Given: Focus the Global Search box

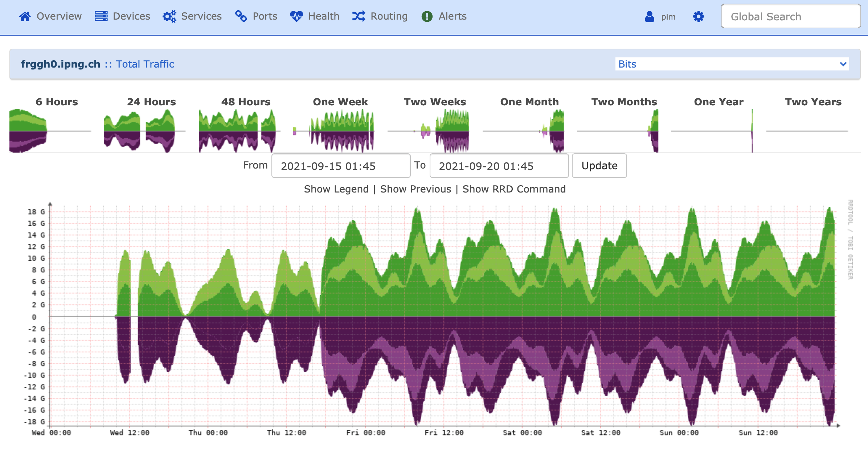Looking at the screenshot, I should pyautogui.click(x=791, y=17).
